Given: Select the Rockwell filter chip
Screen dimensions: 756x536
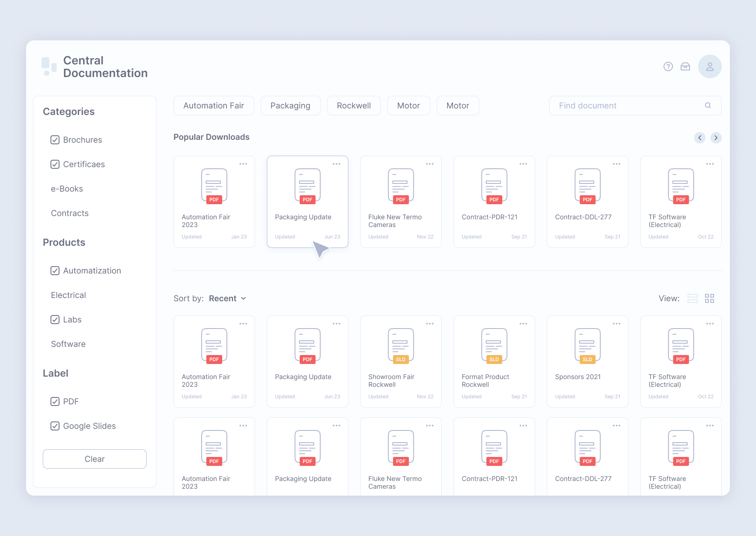Looking at the screenshot, I should tap(354, 105).
